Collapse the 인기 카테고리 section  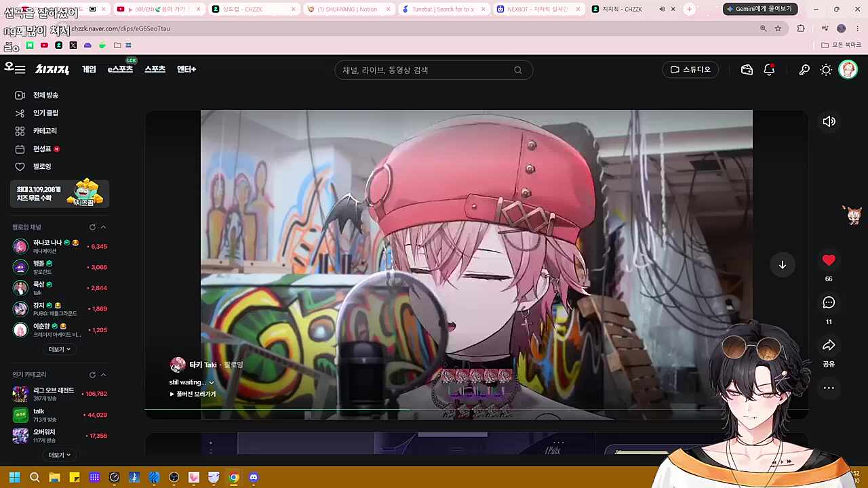click(x=103, y=375)
